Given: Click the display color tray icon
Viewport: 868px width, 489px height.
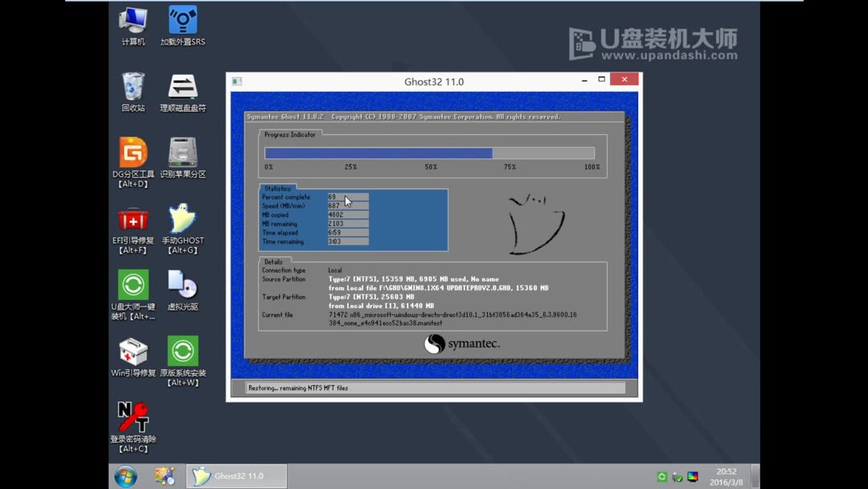Looking at the screenshot, I should [x=692, y=477].
